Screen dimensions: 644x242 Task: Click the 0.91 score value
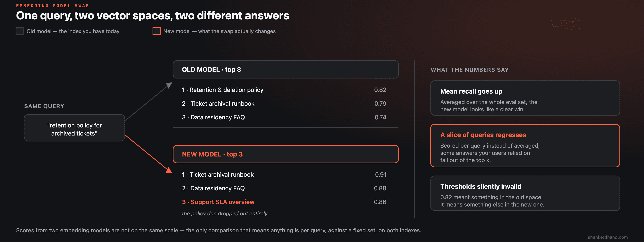coord(381,174)
